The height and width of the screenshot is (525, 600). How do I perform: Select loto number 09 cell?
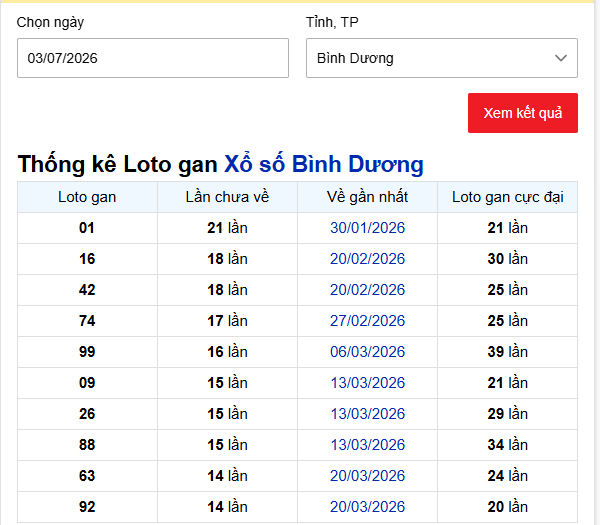pos(87,383)
